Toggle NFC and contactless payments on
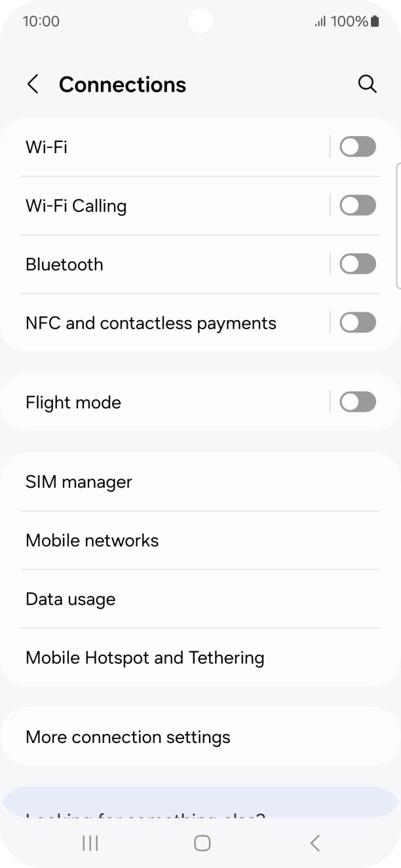 coord(357,322)
